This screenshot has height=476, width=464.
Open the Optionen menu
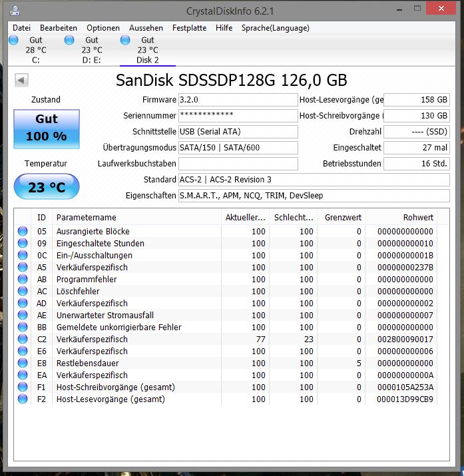[103, 28]
